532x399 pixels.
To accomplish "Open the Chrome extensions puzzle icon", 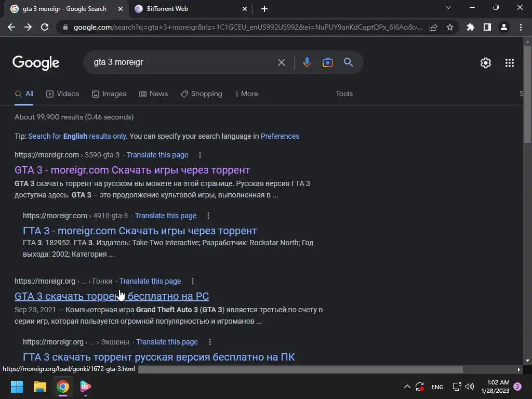I will pos(471,27).
